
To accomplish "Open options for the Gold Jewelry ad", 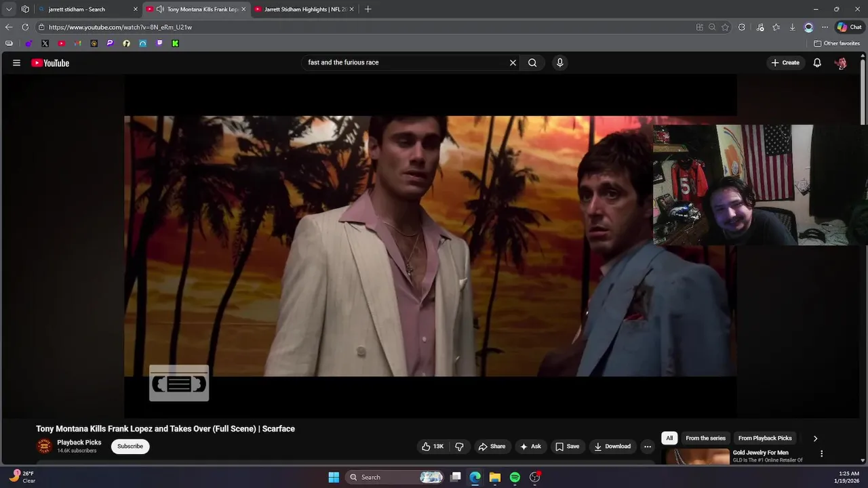I will coord(821,453).
